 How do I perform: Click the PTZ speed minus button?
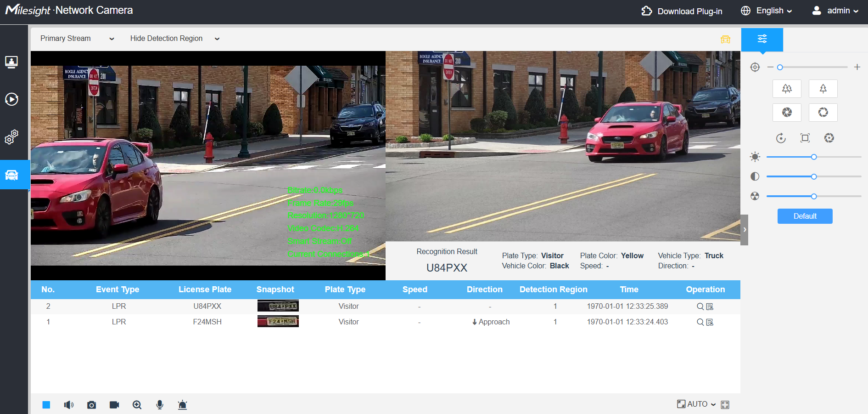[770, 67]
